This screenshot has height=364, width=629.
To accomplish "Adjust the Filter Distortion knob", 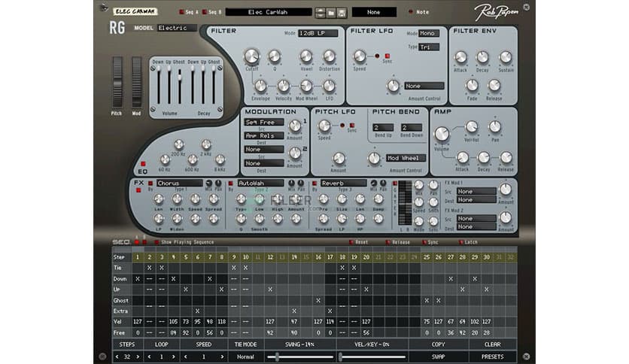I will pyautogui.click(x=330, y=56).
